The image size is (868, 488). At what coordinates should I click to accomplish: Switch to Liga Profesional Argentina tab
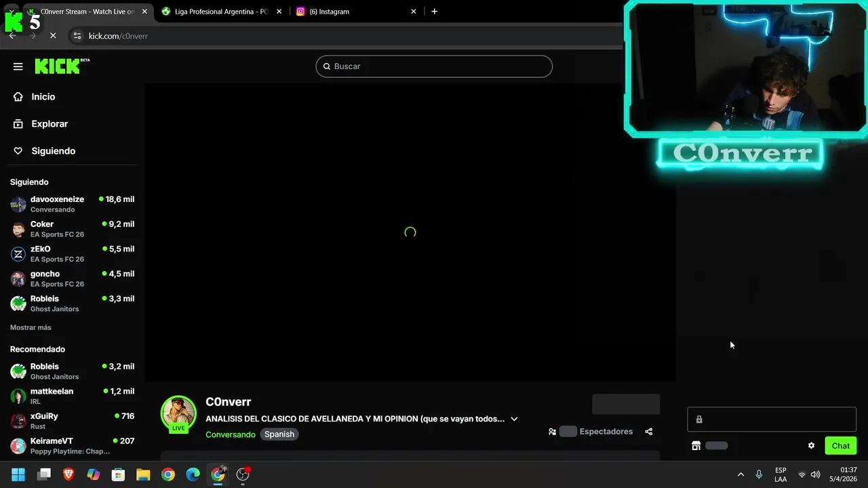pyautogui.click(x=221, y=12)
